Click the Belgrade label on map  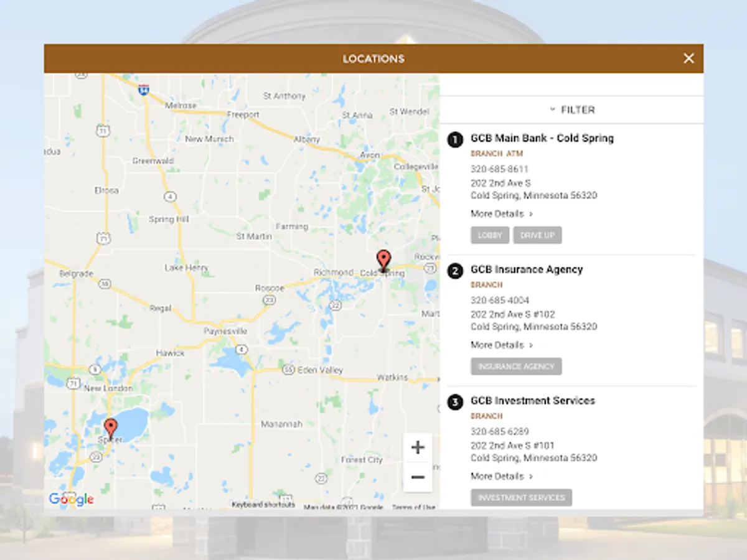coord(76,274)
